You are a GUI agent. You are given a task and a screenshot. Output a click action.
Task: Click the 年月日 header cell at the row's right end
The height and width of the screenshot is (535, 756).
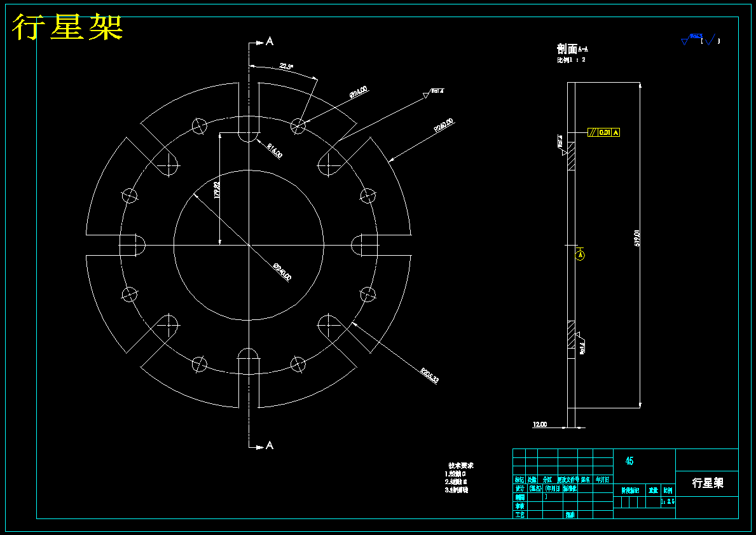[603, 480]
